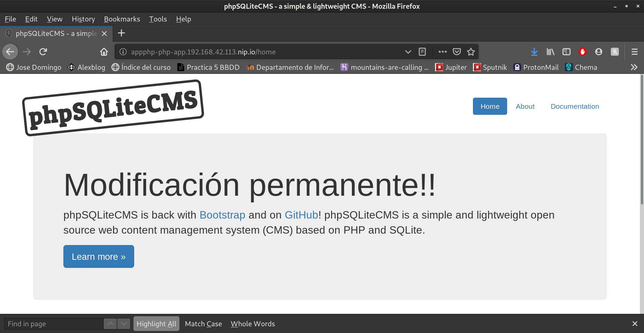Follow the GitHub link
The image size is (644, 333).
[x=301, y=215]
